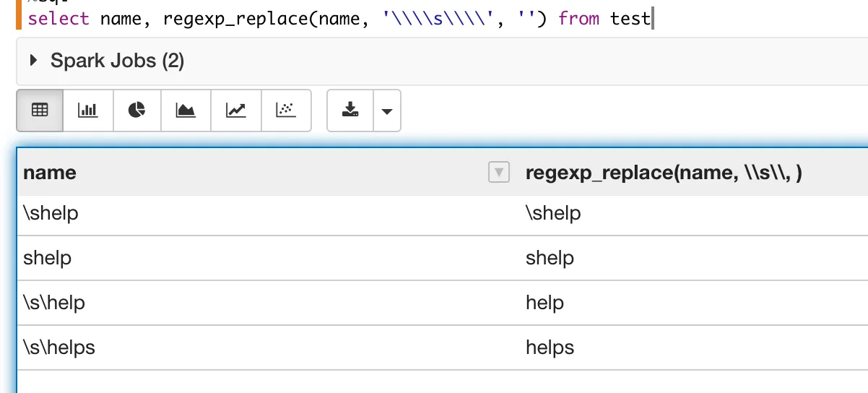Switch to the table view icon
The width and height of the screenshot is (868, 393).
point(40,111)
